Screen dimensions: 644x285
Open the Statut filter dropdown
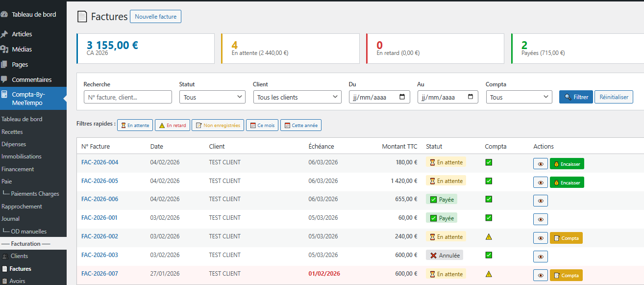point(212,97)
